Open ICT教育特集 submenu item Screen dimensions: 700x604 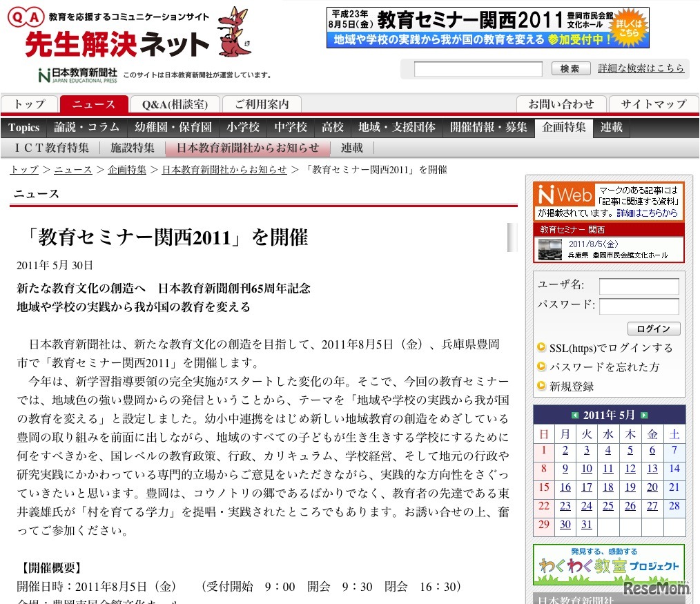click(52, 148)
